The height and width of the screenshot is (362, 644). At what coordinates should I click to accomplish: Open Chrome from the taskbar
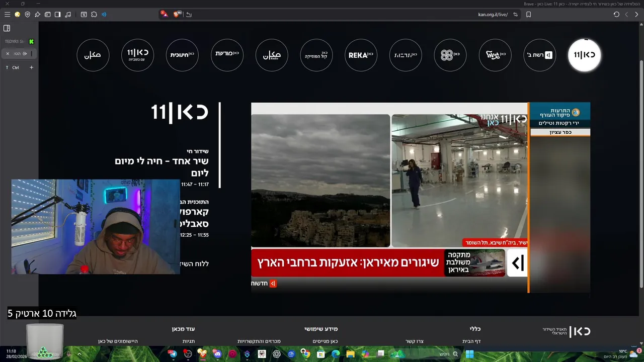(305, 354)
